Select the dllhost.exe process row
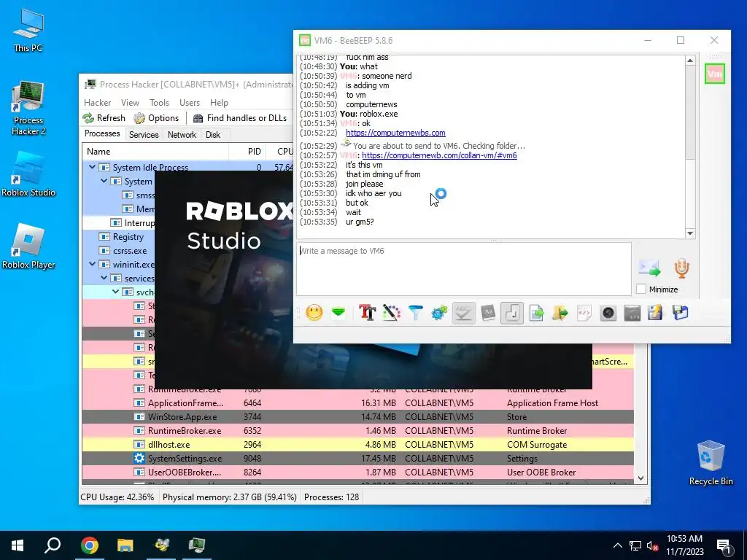747x560 pixels. tap(357, 444)
